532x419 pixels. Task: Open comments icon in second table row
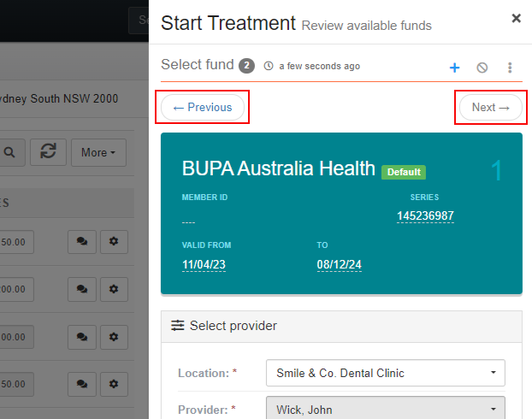82,289
